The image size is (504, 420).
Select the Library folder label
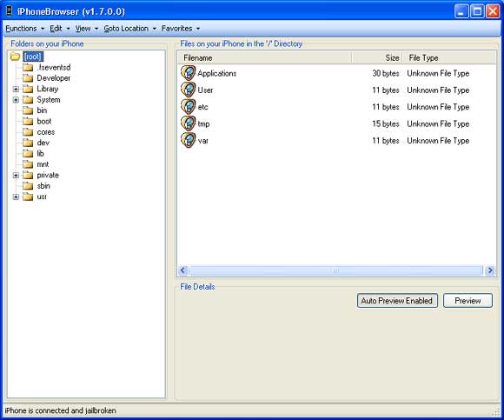[x=47, y=89]
